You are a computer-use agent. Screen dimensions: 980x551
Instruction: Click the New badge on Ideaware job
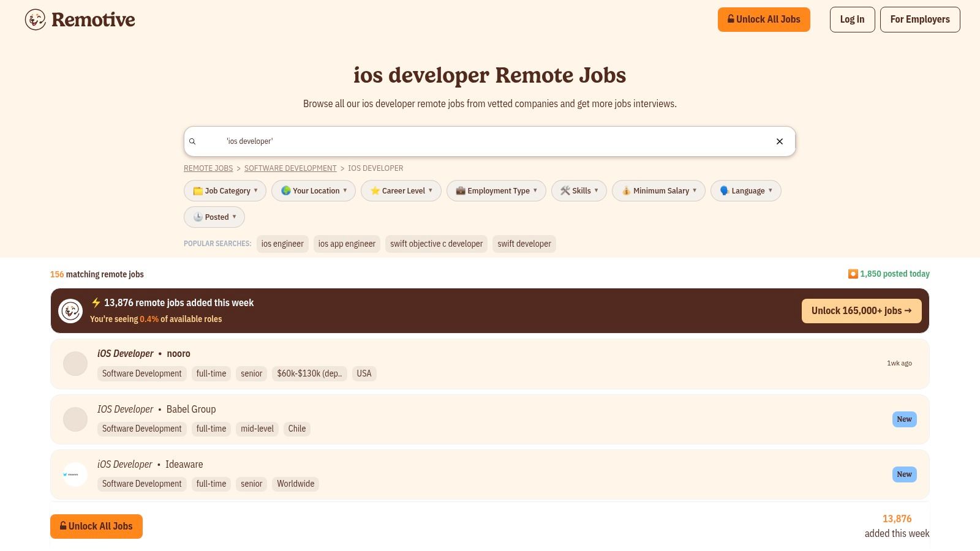pos(904,474)
